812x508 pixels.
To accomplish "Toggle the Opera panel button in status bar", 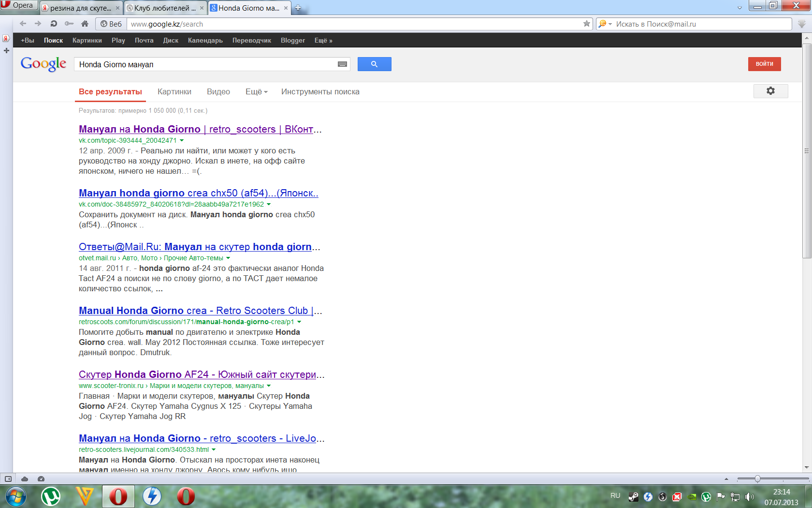I will pyautogui.click(x=8, y=479).
